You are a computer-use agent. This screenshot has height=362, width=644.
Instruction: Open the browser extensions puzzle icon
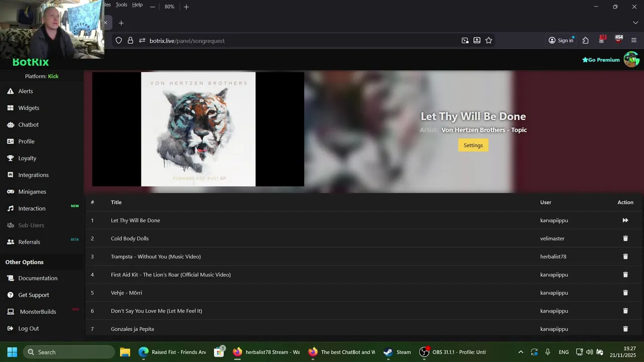click(x=586, y=40)
